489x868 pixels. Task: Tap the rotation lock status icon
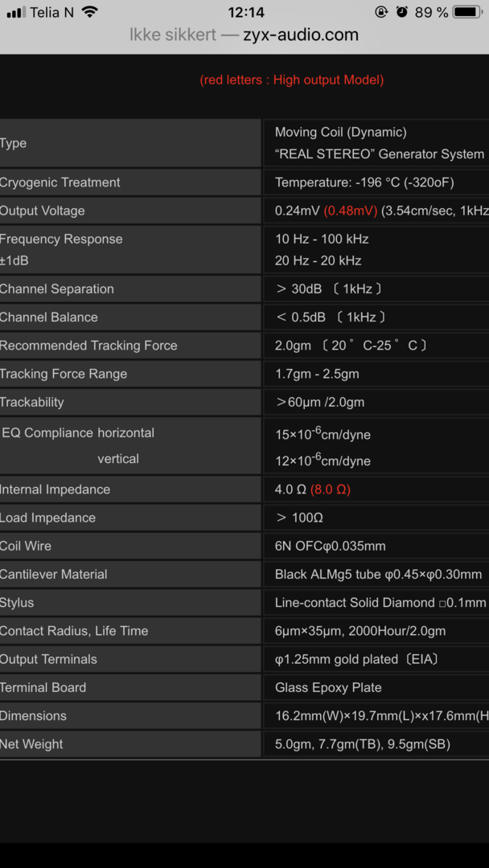click(381, 12)
